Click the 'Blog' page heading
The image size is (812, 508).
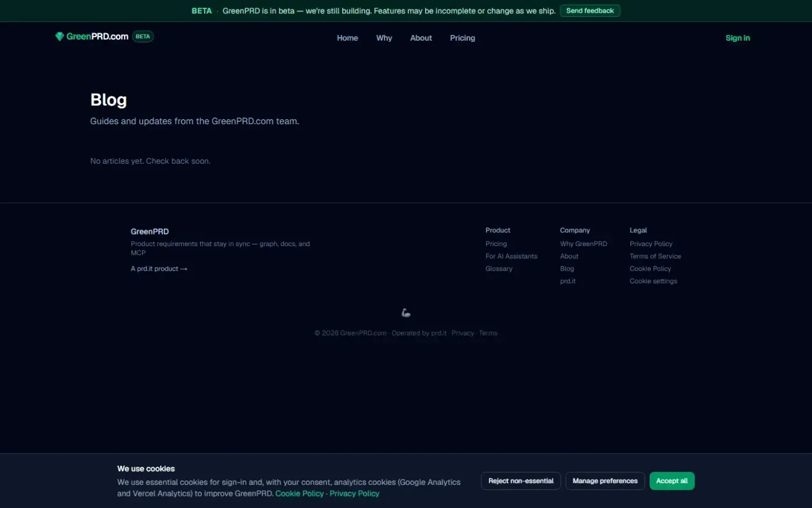[108, 100]
